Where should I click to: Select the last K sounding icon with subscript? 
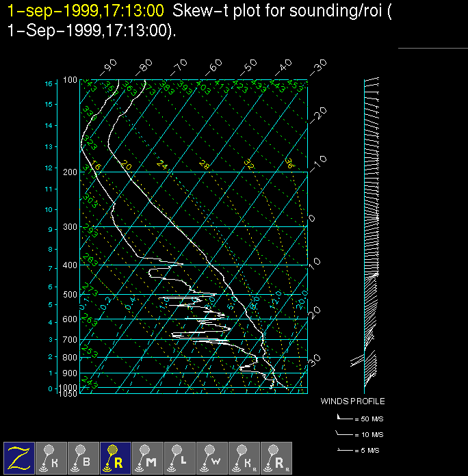pyautogui.click(x=244, y=458)
